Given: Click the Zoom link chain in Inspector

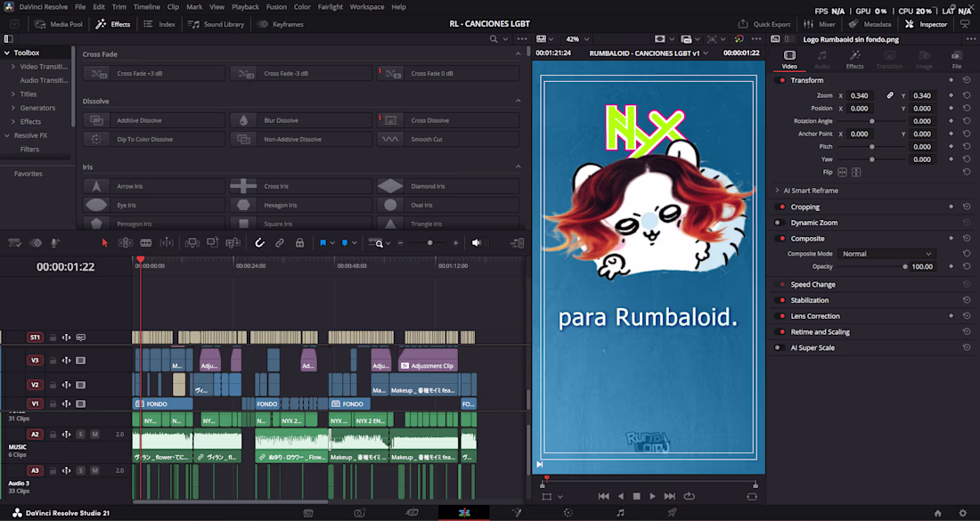Looking at the screenshot, I should tap(890, 95).
